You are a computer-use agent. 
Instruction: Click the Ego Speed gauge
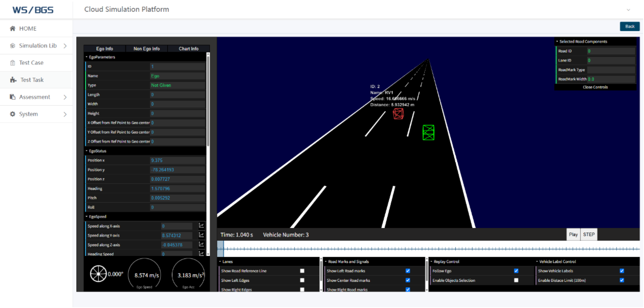(x=144, y=275)
